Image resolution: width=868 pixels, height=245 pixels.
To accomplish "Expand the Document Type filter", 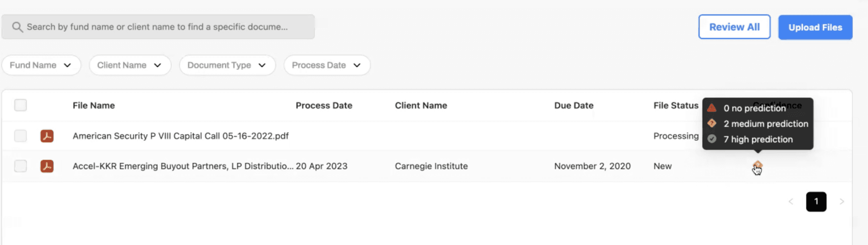I will [227, 65].
